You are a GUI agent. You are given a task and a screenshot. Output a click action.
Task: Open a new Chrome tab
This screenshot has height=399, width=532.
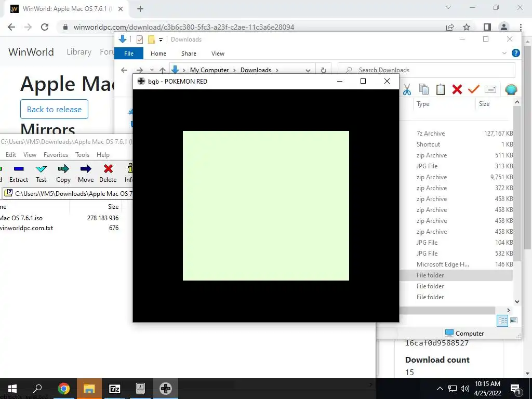140,9
